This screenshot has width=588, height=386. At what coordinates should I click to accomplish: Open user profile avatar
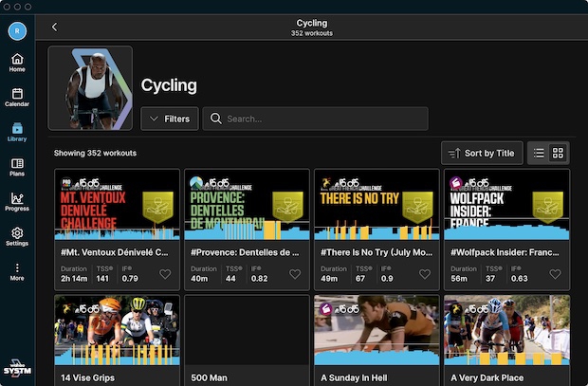pos(17,30)
